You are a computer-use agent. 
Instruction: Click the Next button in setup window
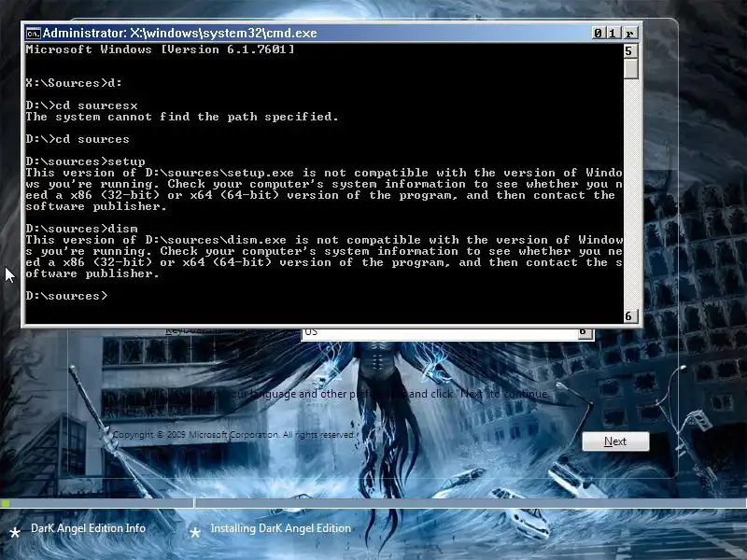coord(615,441)
